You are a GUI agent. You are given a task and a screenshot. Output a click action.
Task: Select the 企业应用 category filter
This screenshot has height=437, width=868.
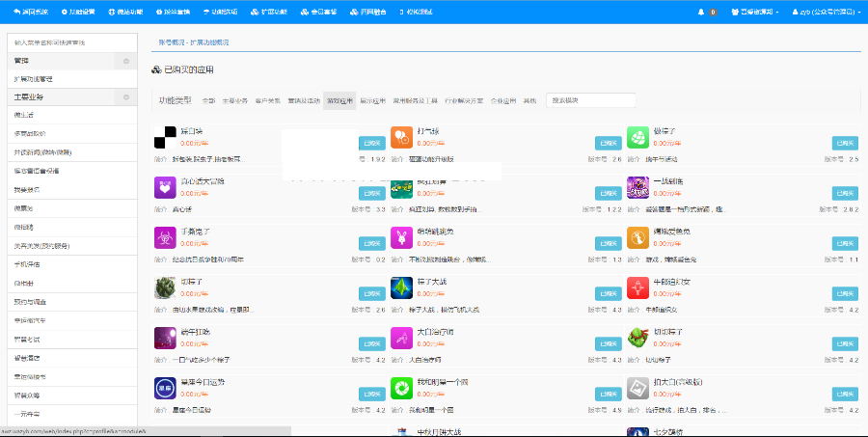503,100
